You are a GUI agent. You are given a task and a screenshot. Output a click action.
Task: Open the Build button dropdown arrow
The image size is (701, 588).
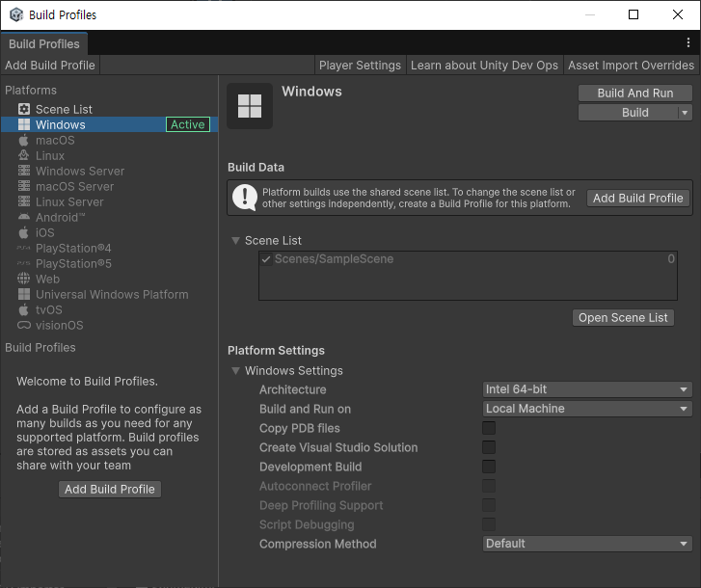(x=685, y=113)
